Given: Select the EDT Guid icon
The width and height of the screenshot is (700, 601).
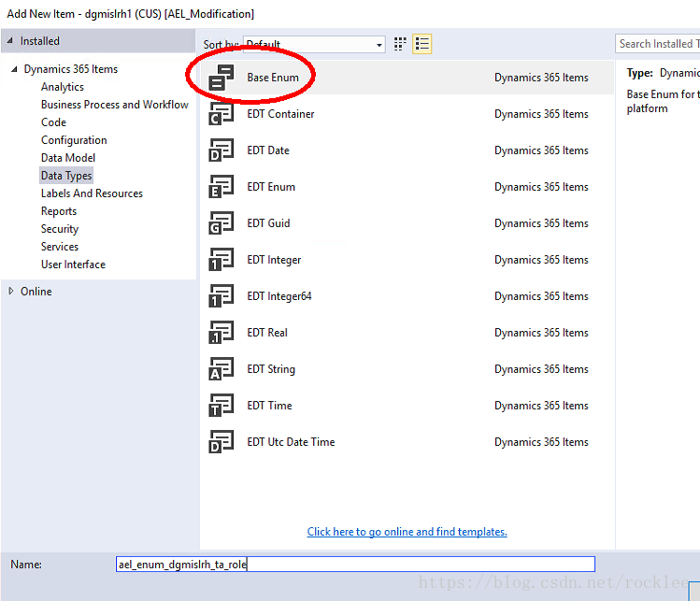Looking at the screenshot, I should tap(221, 223).
